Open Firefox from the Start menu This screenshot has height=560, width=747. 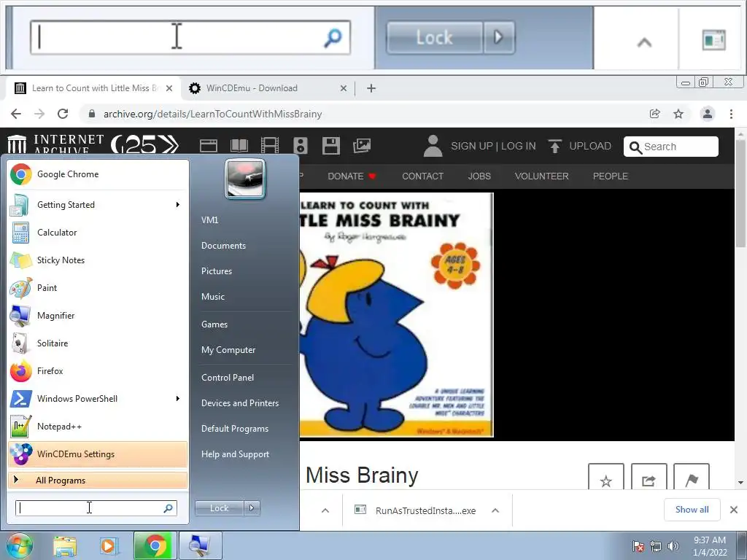(x=98, y=371)
